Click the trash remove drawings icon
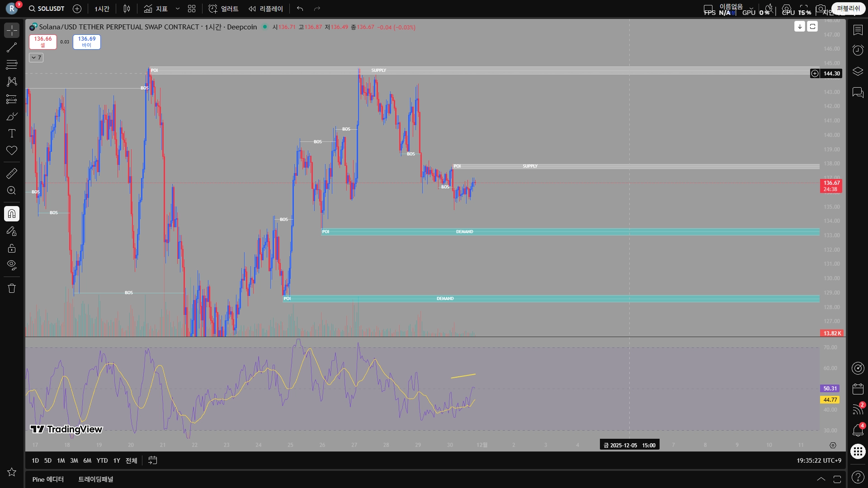Screen dimensions: 868x488 (x=12, y=288)
